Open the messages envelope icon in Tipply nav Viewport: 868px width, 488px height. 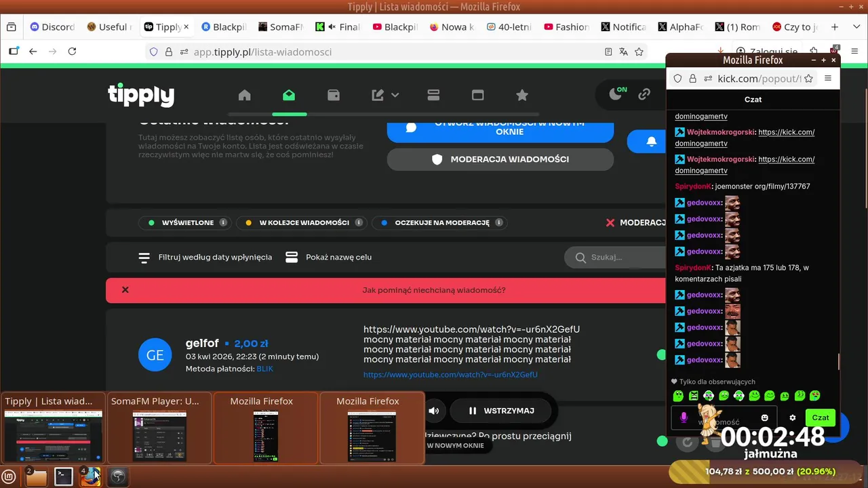pyautogui.click(x=289, y=96)
